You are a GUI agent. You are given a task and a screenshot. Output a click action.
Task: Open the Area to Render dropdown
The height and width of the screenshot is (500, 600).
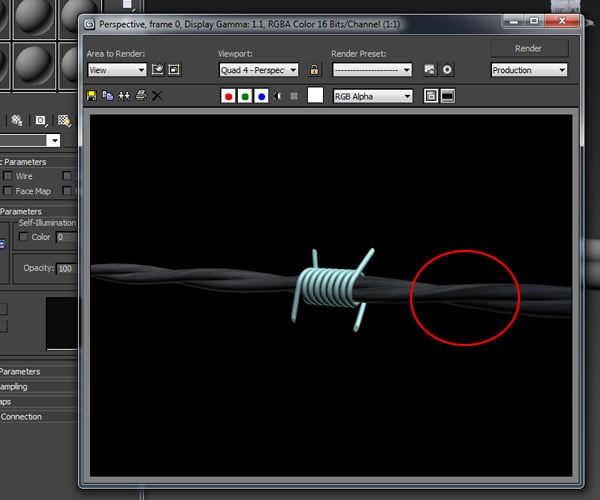pyautogui.click(x=117, y=70)
